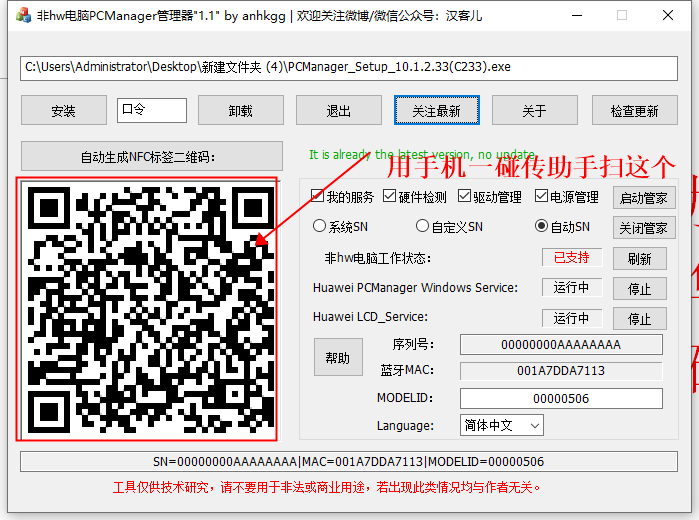Click the 序列号 serial number field
The image size is (699, 520).
coord(561,345)
